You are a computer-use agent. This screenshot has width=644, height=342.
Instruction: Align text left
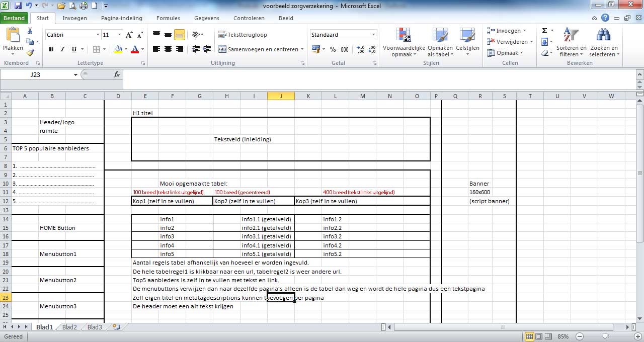(x=156, y=49)
